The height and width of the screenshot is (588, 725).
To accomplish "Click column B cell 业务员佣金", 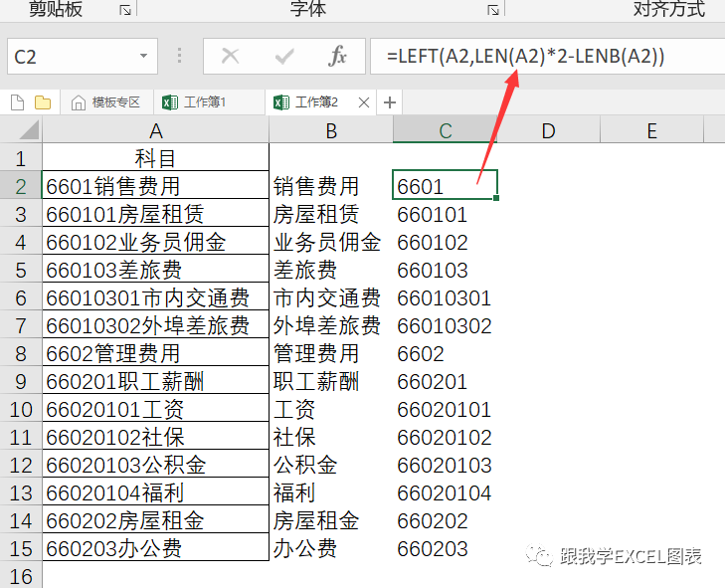I will tap(331, 241).
